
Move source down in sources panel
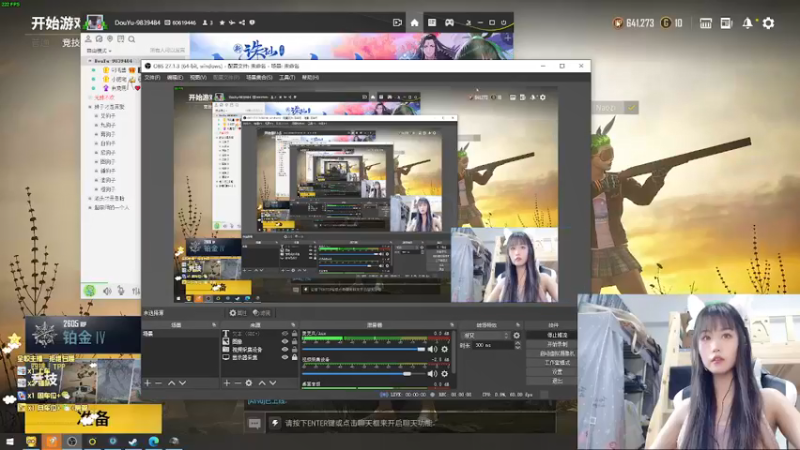pos(273,383)
